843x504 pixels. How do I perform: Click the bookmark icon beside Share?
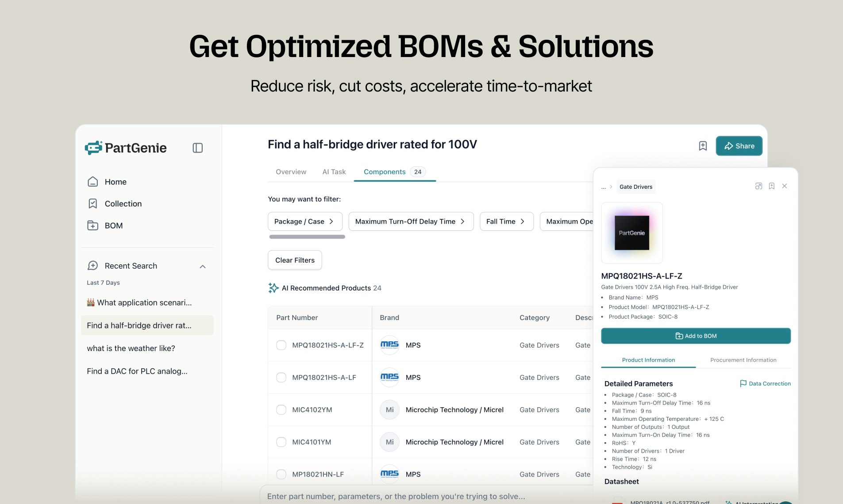click(x=703, y=146)
